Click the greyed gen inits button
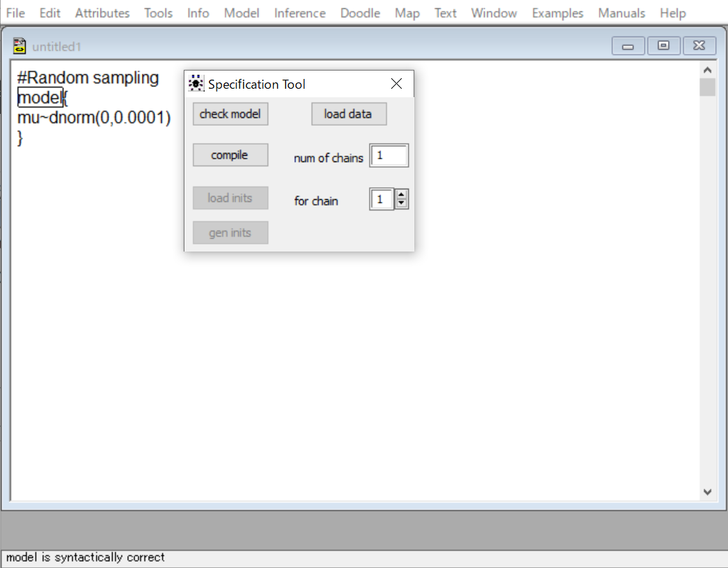This screenshot has width=728, height=568. 231,233
